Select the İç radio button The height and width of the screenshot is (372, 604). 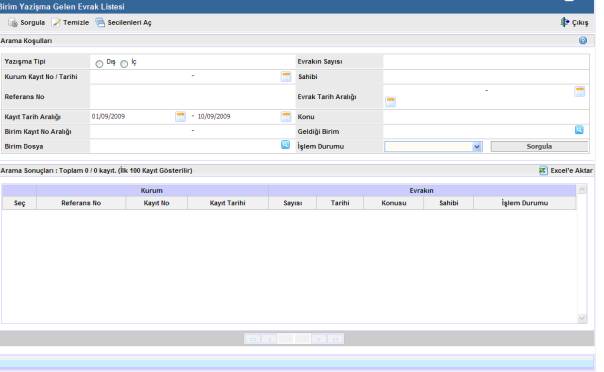124,64
